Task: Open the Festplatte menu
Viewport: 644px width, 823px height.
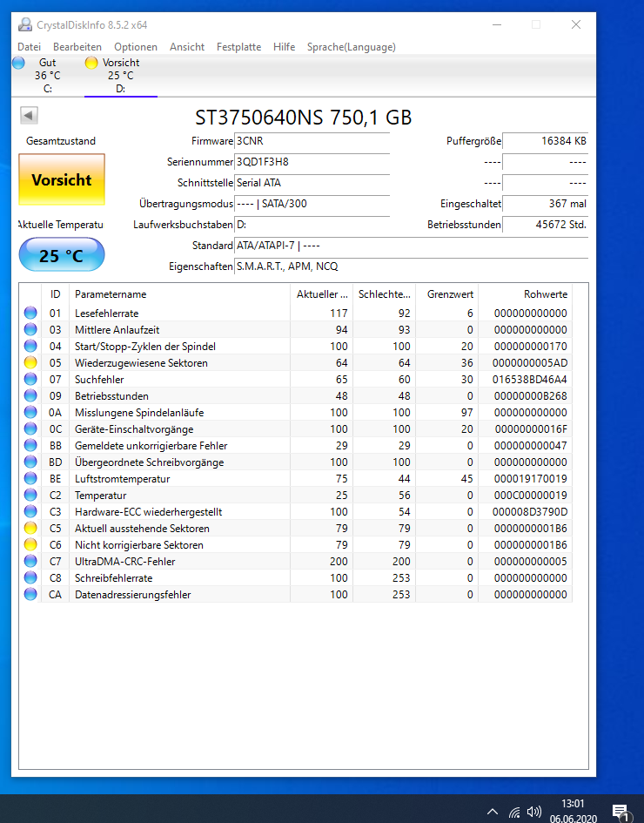Action: click(238, 47)
